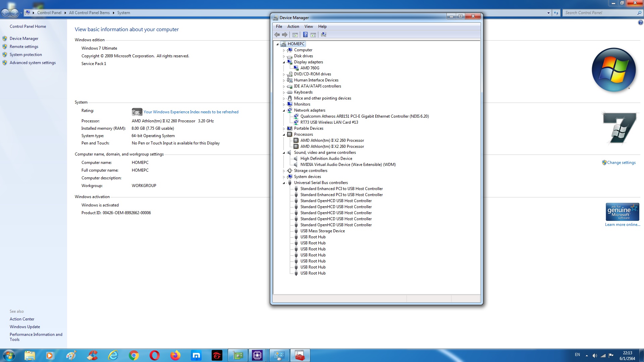
Task: Click the Back arrow in Device Manager toolbar
Action: click(x=277, y=35)
